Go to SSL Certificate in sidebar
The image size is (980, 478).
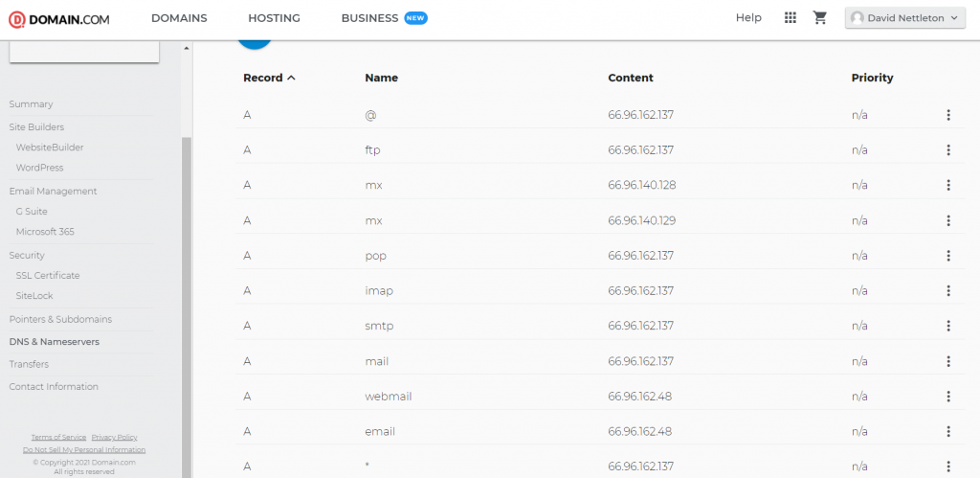click(x=48, y=276)
